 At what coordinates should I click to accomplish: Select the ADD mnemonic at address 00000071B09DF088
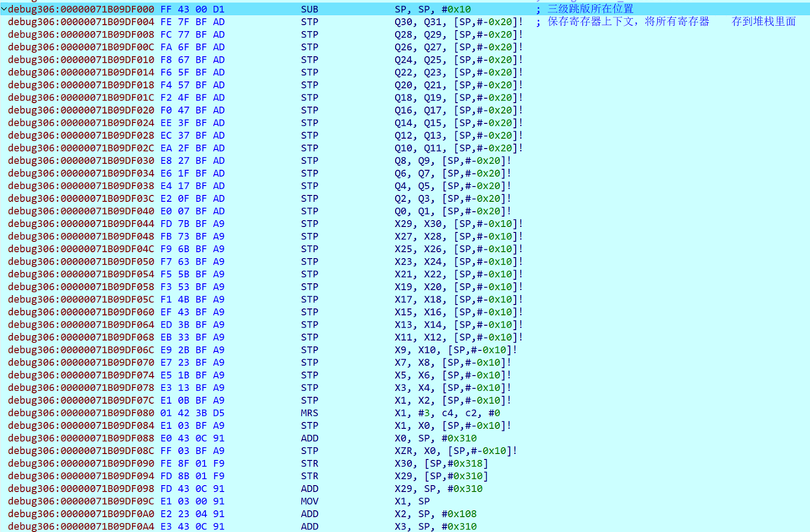(x=310, y=438)
